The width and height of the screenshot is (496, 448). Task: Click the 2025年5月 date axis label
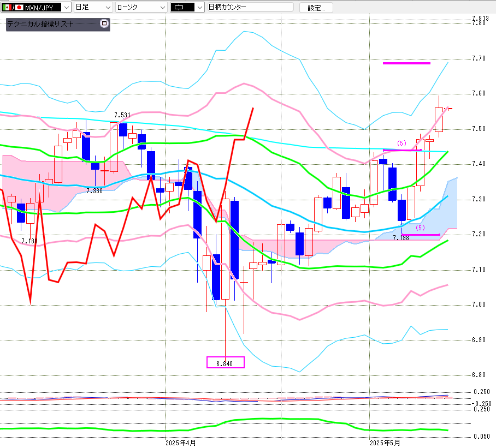click(x=385, y=443)
